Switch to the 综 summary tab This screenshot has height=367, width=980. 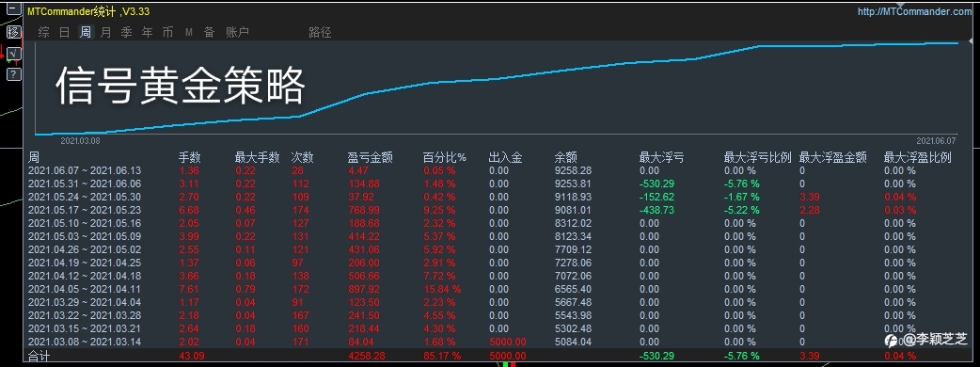[44, 33]
